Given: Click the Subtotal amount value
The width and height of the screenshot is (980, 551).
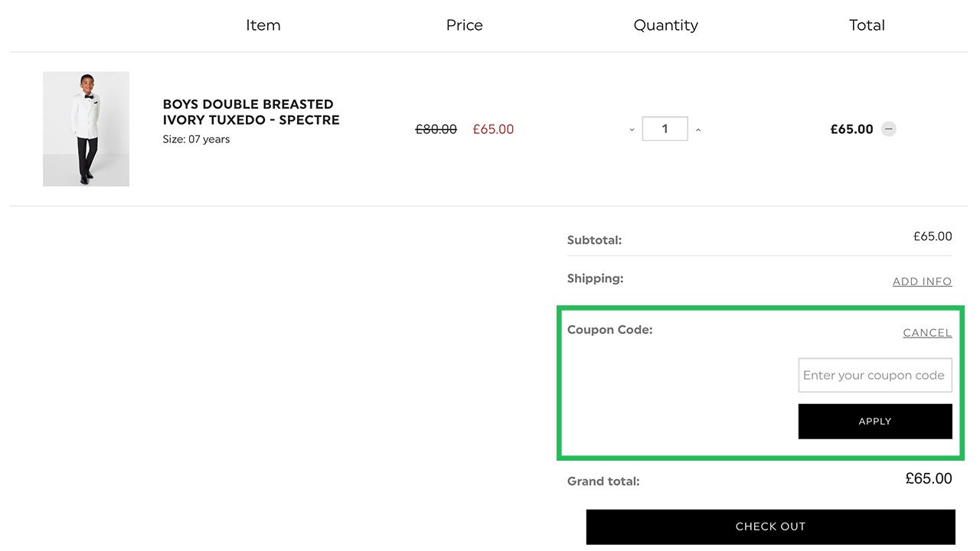Looking at the screenshot, I should point(933,236).
